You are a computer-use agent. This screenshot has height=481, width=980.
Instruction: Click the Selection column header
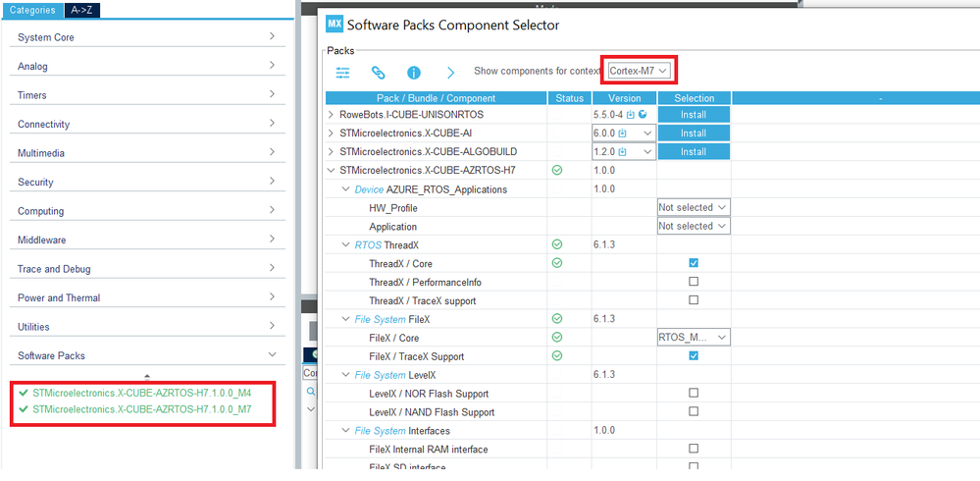coord(694,98)
